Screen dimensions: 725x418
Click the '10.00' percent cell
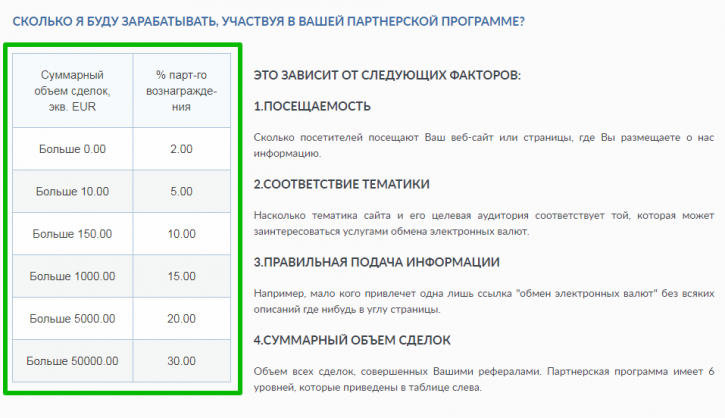coord(182,234)
